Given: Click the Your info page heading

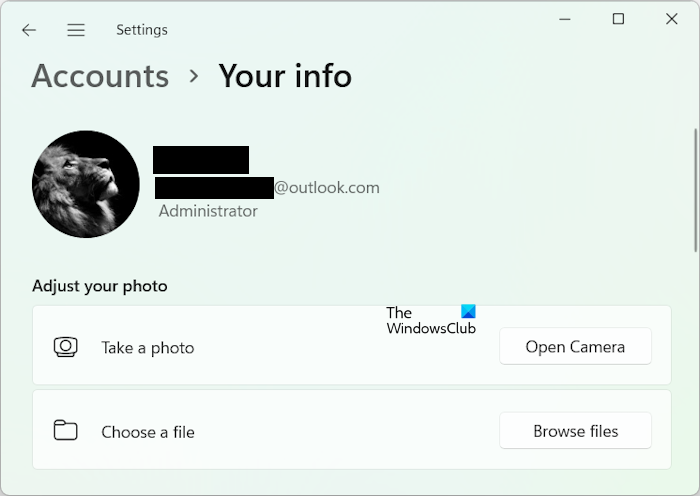Looking at the screenshot, I should [x=285, y=76].
